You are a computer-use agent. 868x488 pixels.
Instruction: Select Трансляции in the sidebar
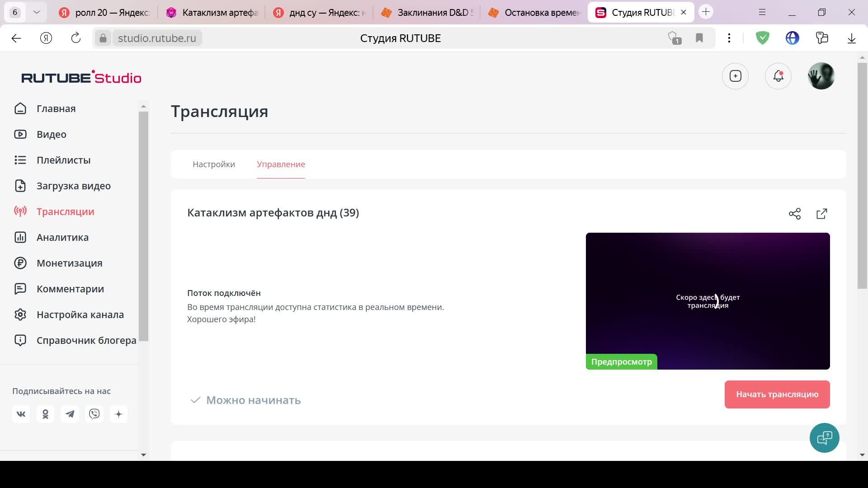click(x=54, y=211)
